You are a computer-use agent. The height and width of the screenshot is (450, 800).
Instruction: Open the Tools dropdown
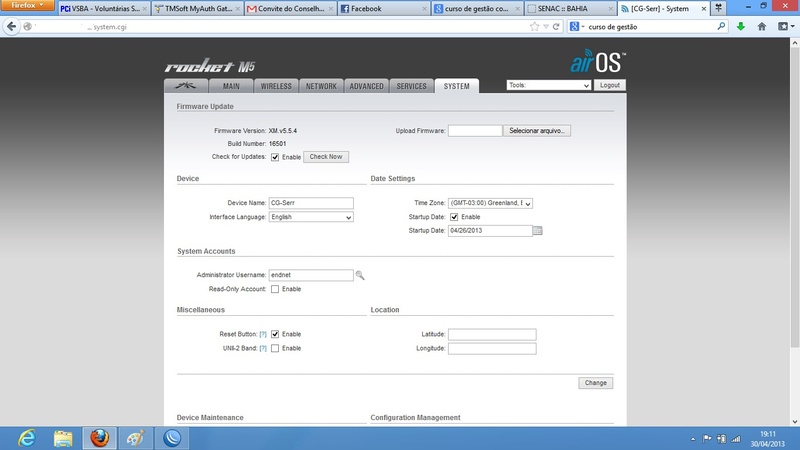click(x=548, y=85)
